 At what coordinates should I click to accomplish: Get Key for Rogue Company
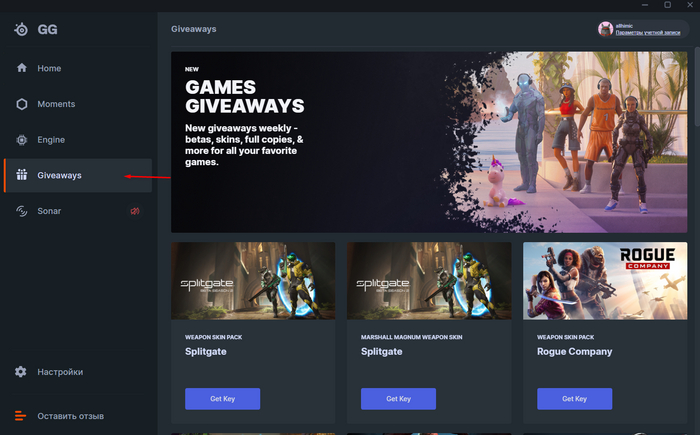(x=575, y=399)
